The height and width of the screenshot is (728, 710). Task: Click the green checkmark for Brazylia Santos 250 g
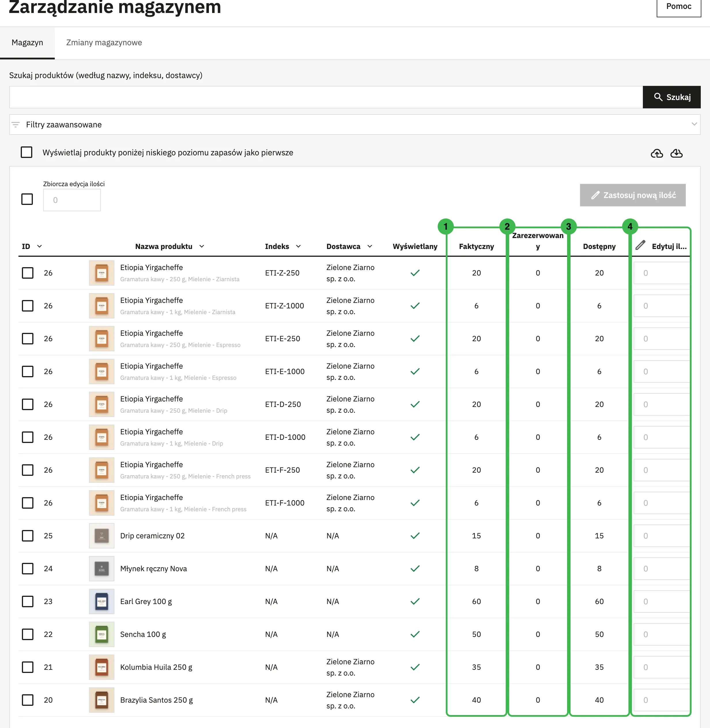coord(415,700)
